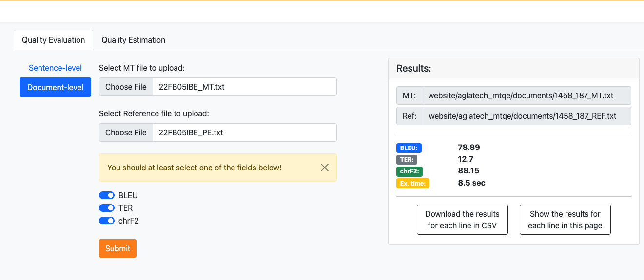Select the Document-level mode
644x280 pixels.
[x=55, y=87]
